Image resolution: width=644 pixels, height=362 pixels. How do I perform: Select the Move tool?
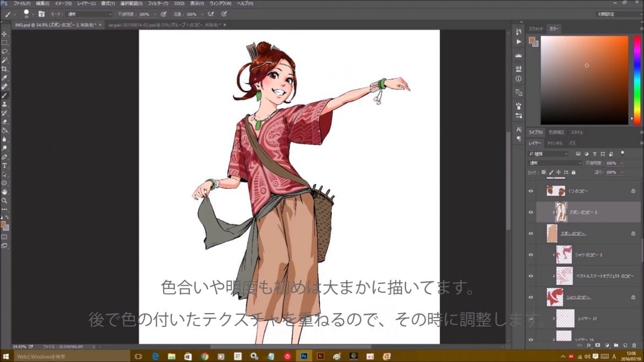(x=4, y=34)
